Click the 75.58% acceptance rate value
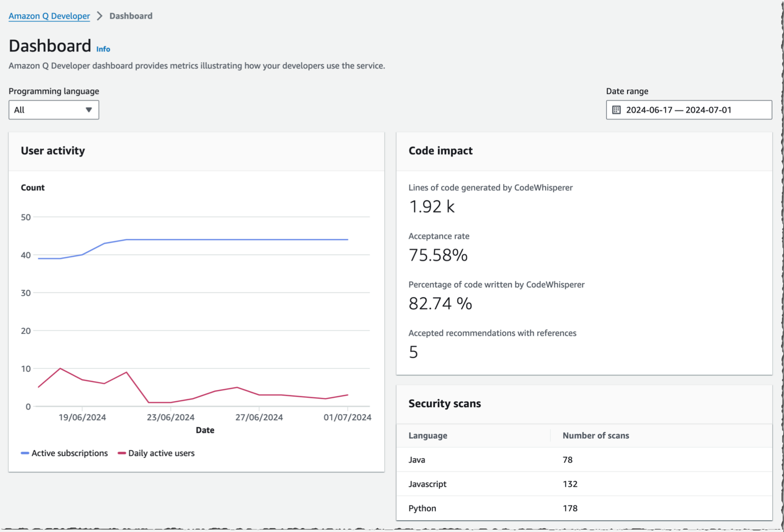784x532 pixels. tap(438, 255)
